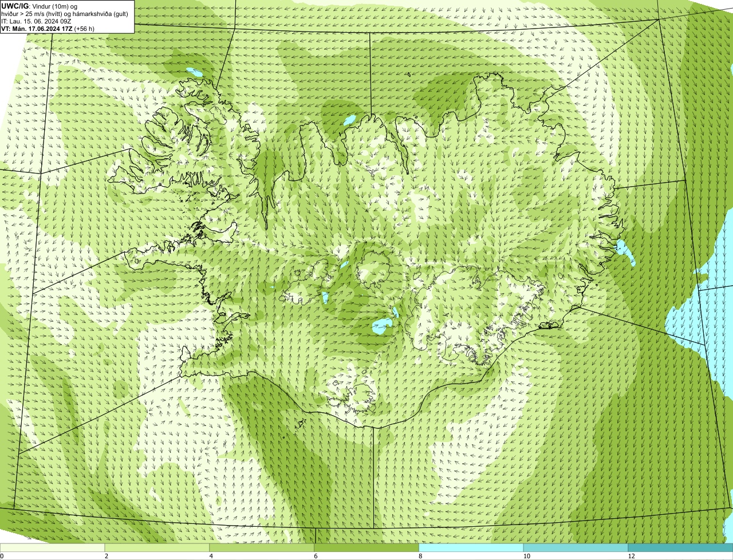Screen dimensions: 733x560
Task: Click the 'hviður > 25 m/s (hvítt)' description line
Action: coord(65,14)
